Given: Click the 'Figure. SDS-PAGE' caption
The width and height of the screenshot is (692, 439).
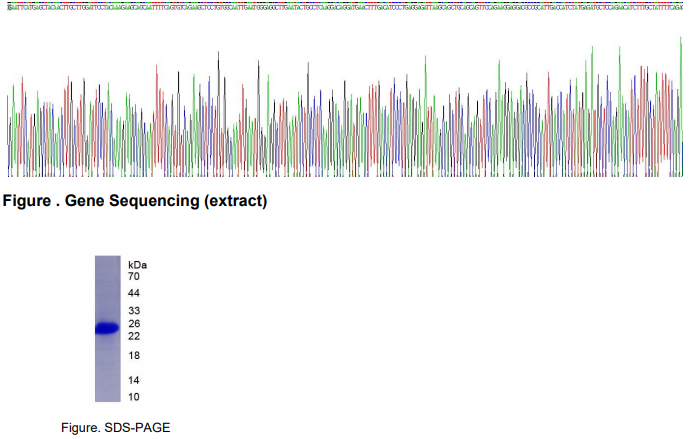Looking at the screenshot, I should [x=116, y=428].
